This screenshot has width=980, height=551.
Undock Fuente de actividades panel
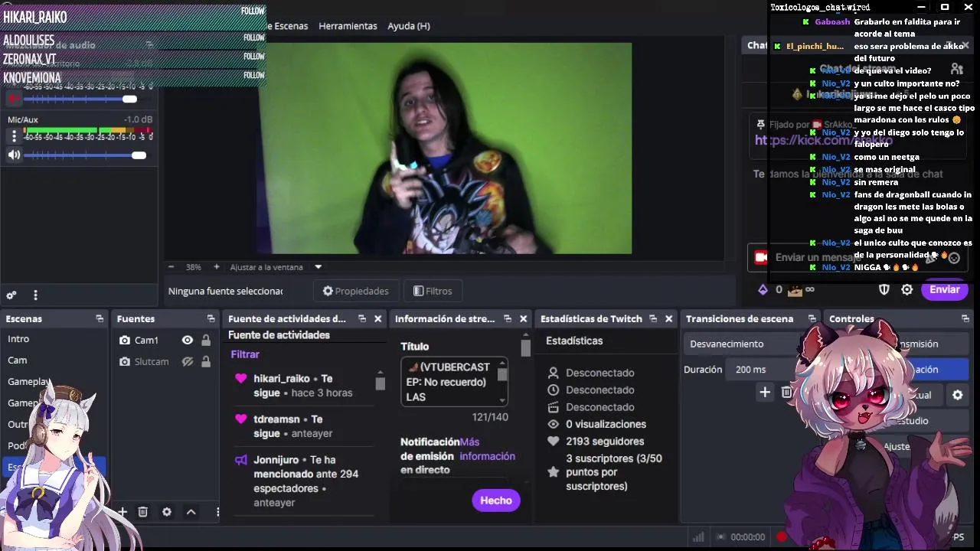coord(361,319)
